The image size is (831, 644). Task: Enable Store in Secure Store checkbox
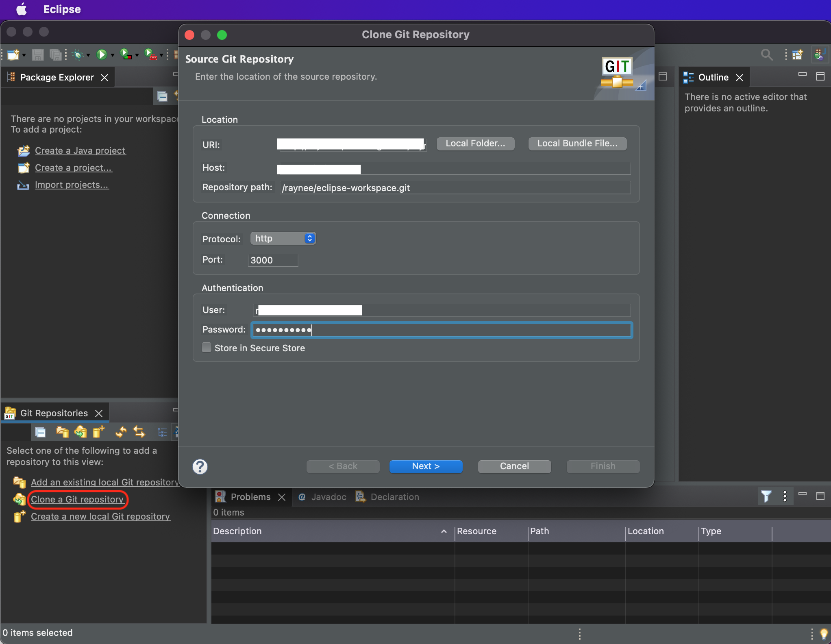(207, 348)
